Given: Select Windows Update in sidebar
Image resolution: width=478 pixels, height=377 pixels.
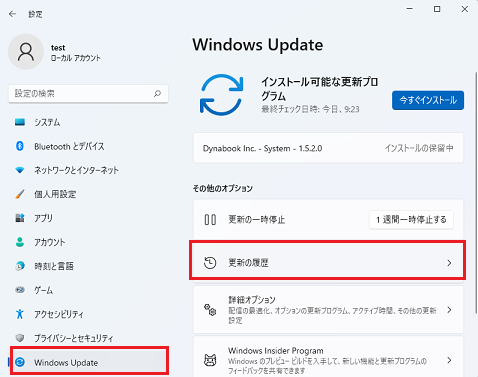Looking at the screenshot, I should (88, 362).
